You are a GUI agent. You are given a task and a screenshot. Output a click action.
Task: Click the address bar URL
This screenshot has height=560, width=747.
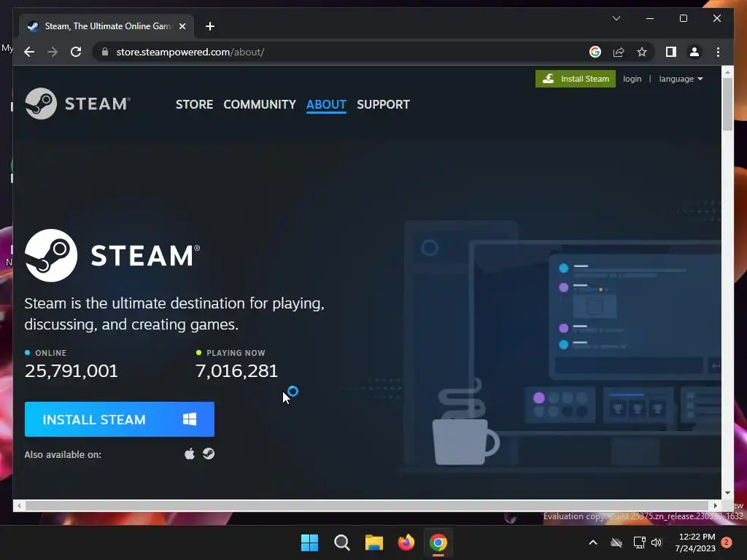(x=190, y=52)
